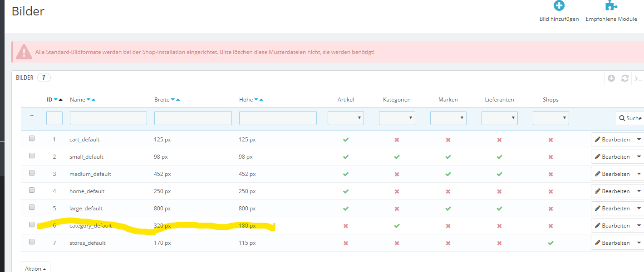
Task: Sort by the Breite descending arrow
Action: (173, 100)
